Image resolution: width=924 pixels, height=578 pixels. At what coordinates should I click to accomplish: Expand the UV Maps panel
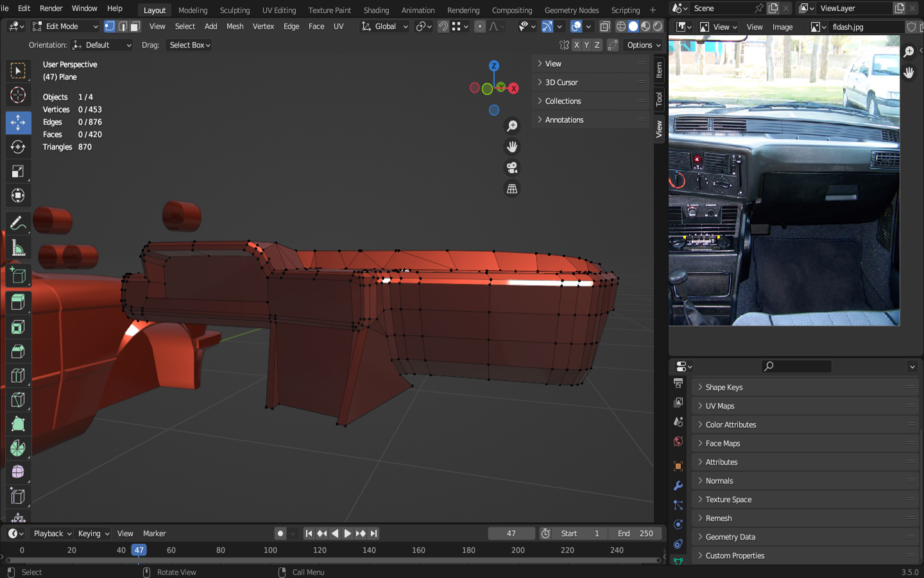click(x=805, y=406)
